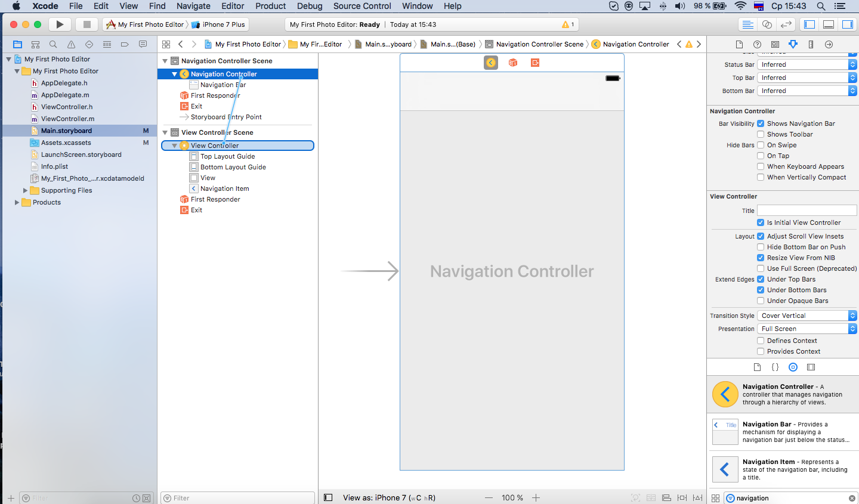The width and height of the screenshot is (859, 504).
Task: Toggle the document outline button
Action: point(328,497)
